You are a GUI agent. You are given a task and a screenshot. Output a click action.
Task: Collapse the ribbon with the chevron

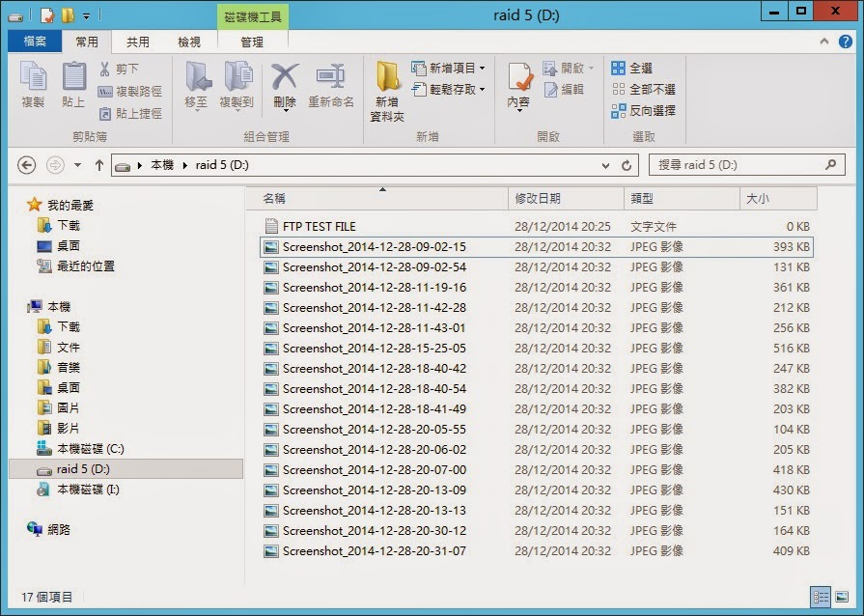[x=824, y=42]
